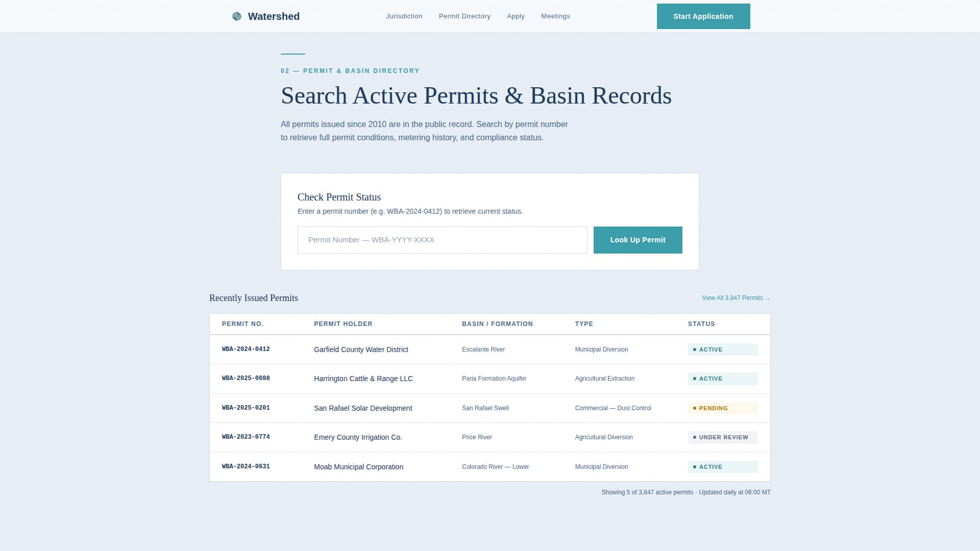
Task: Click the PENDING status badge
Action: 723,408
